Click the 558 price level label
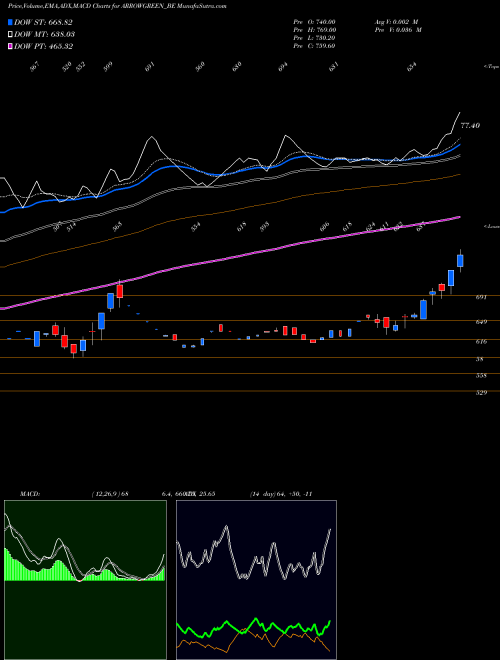Image resolution: width=500 pixels, height=660 pixels. 481,375
